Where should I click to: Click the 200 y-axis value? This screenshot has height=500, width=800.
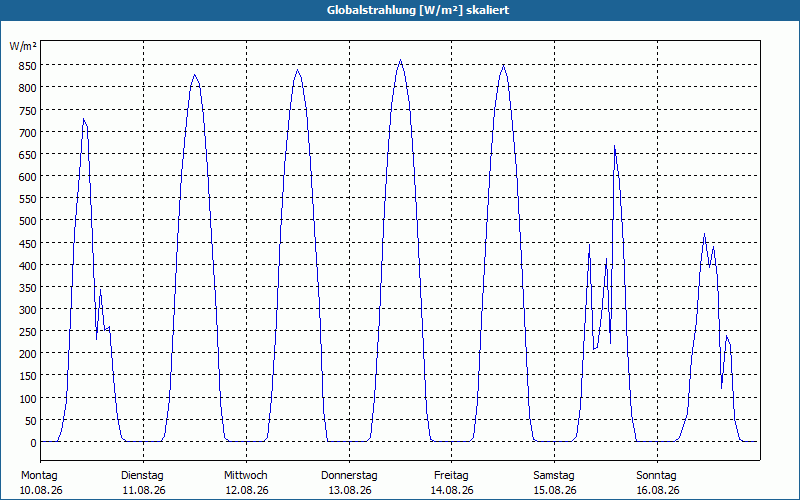coord(28,354)
